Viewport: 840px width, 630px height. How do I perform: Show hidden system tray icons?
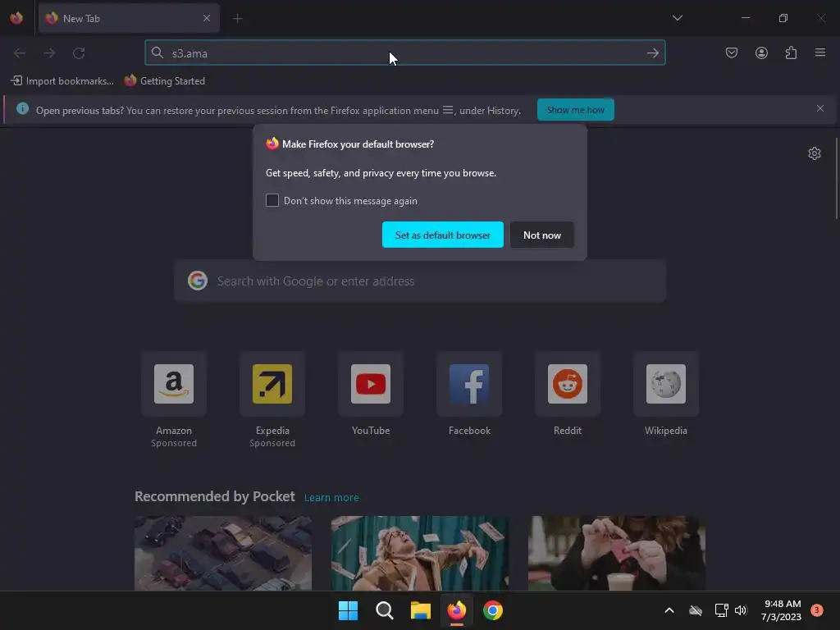click(x=669, y=610)
